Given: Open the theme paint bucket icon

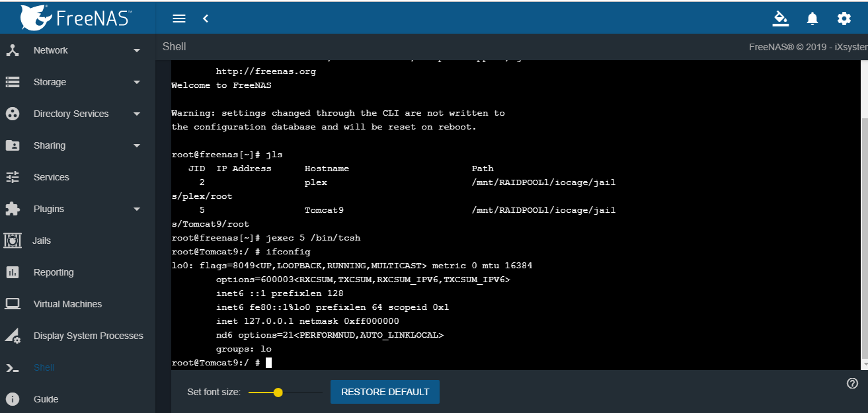Looking at the screenshot, I should click(x=781, y=19).
